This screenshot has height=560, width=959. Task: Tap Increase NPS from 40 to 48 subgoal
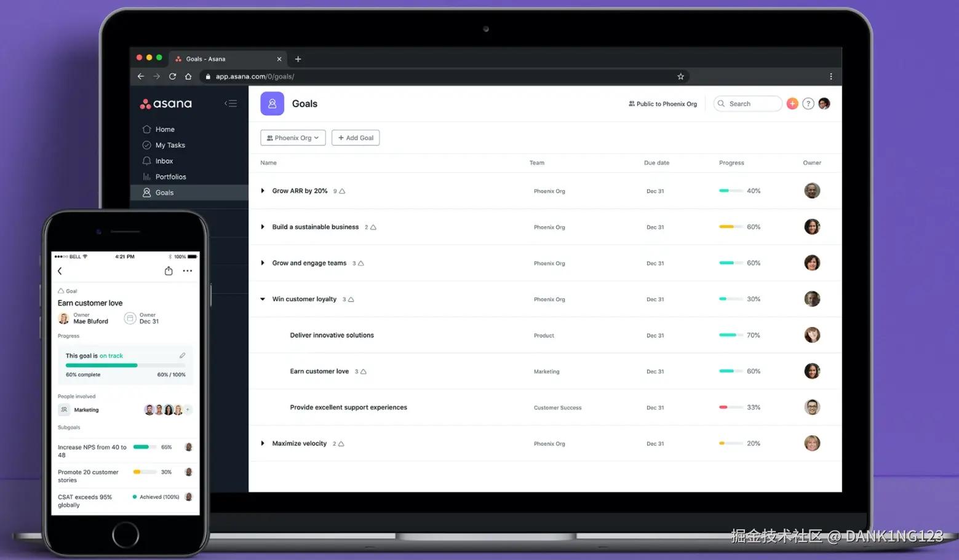coord(125,451)
